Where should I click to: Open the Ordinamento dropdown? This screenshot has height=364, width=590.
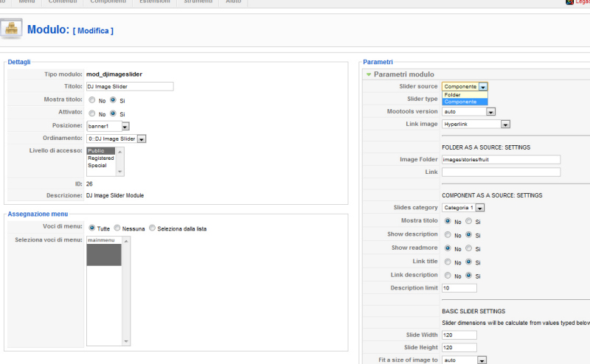tap(117, 139)
